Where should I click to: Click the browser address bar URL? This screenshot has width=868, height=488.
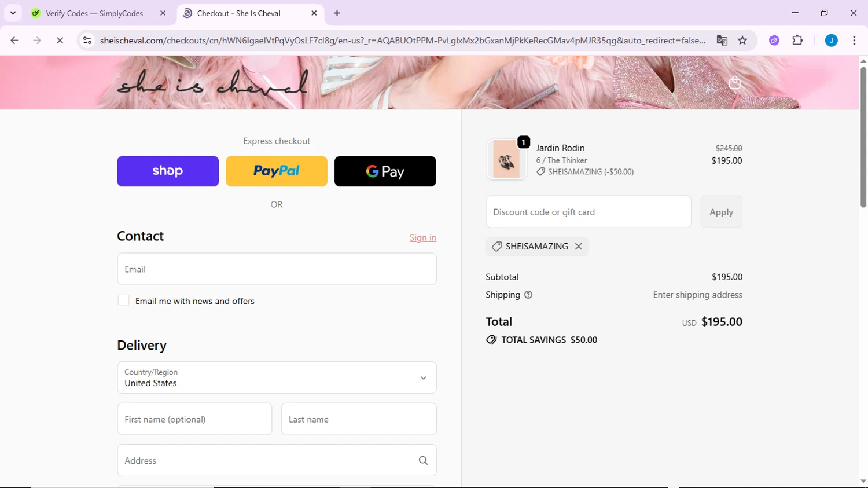[403, 41]
